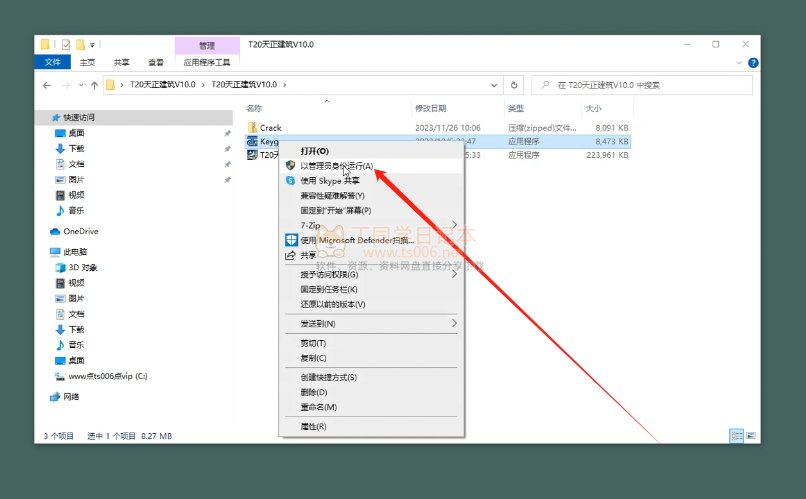The height and width of the screenshot is (499, 806).
Task: Select the 管理 contextual tab
Action: point(207,45)
